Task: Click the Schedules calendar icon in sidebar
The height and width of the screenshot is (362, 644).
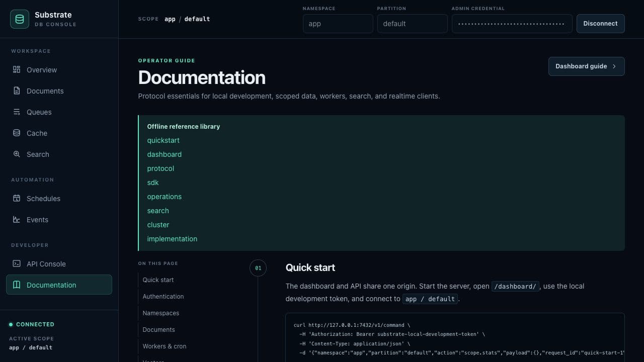Action: pos(17,198)
